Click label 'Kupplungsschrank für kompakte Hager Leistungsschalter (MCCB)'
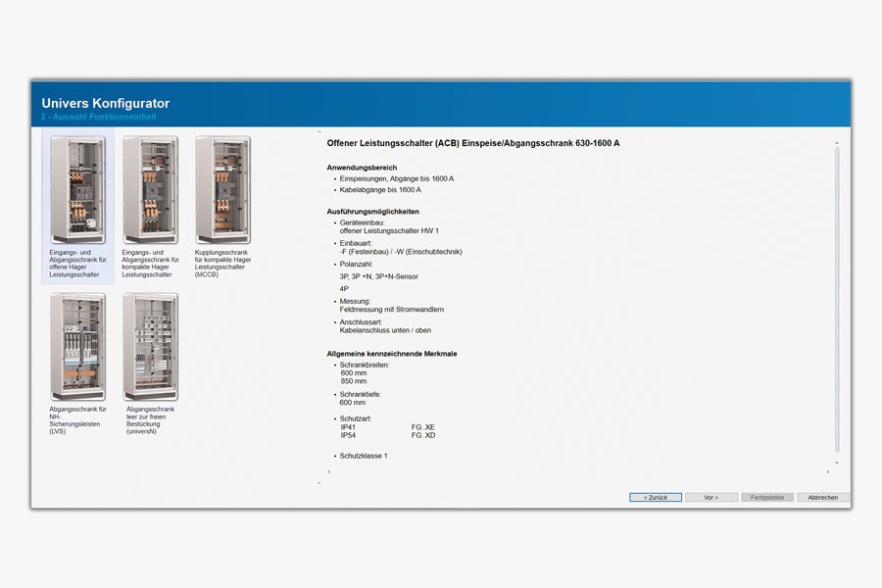The width and height of the screenshot is (882, 588). tap(222, 264)
